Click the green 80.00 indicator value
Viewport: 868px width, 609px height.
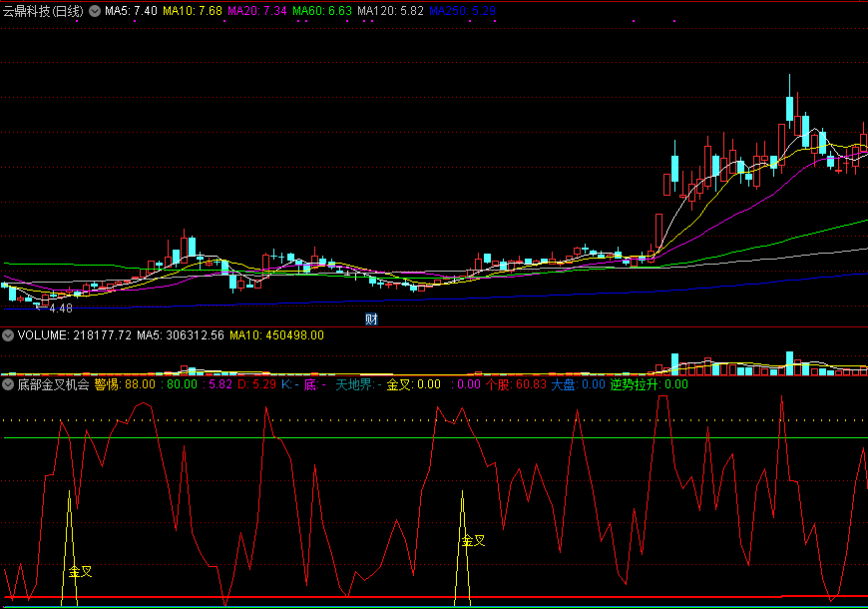coord(180,384)
